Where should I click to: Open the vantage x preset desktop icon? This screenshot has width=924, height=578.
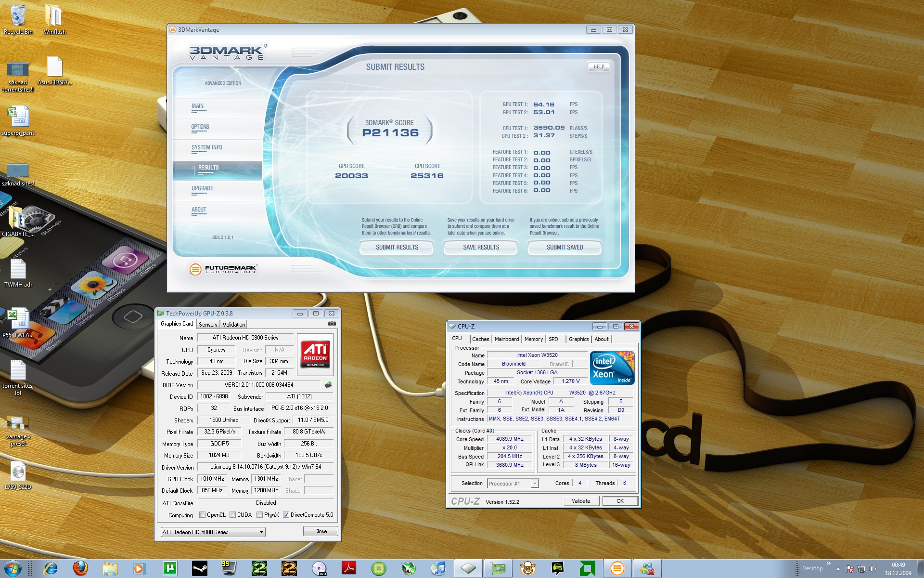pyautogui.click(x=18, y=431)
